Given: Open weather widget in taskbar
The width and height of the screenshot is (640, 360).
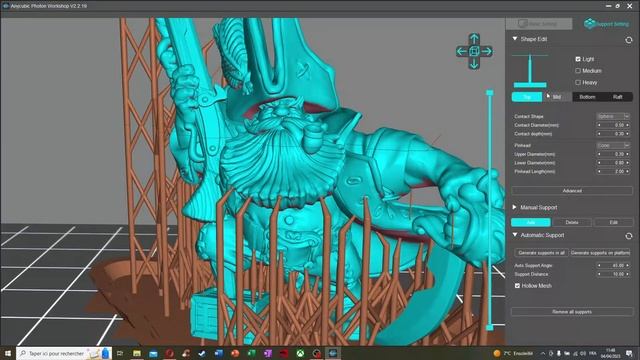Looking at the screenshot, I should pos(514,353).
